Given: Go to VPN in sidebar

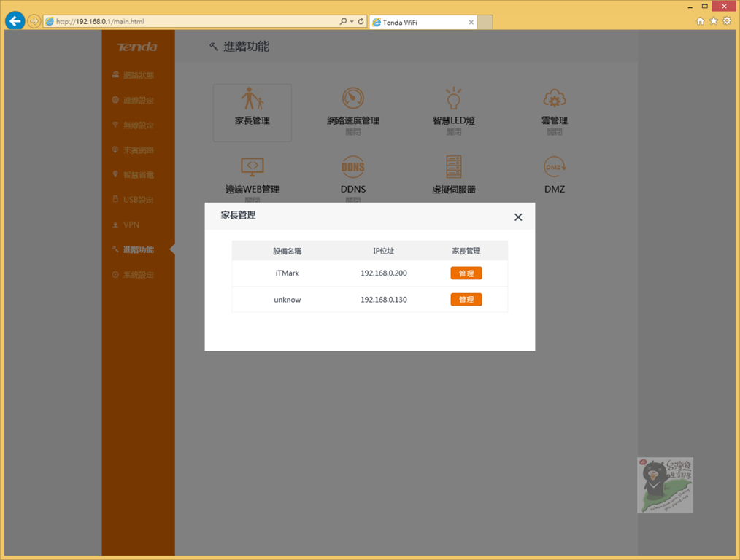Looking at the screenshot, I should click(126, 225).
